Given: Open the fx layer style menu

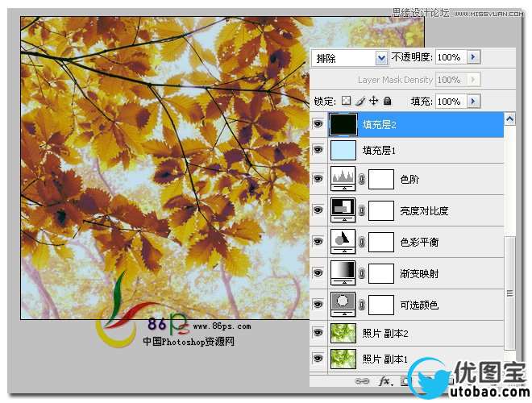Looking at the screenshot, I should (385, 381).
